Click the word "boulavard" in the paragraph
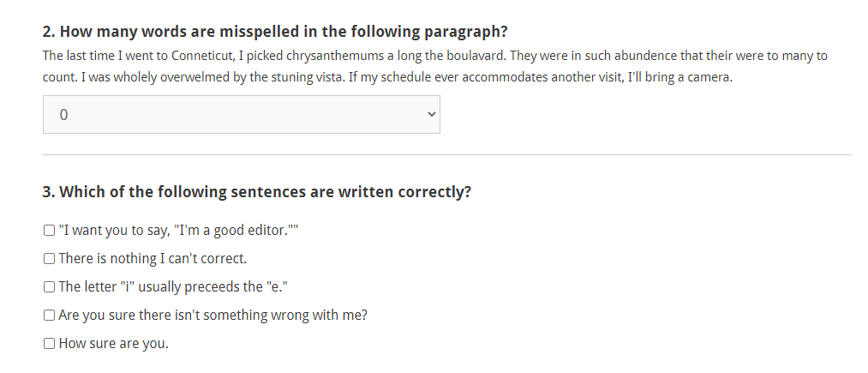This screenshot has height=373, width=868. (x=473, y=57)
